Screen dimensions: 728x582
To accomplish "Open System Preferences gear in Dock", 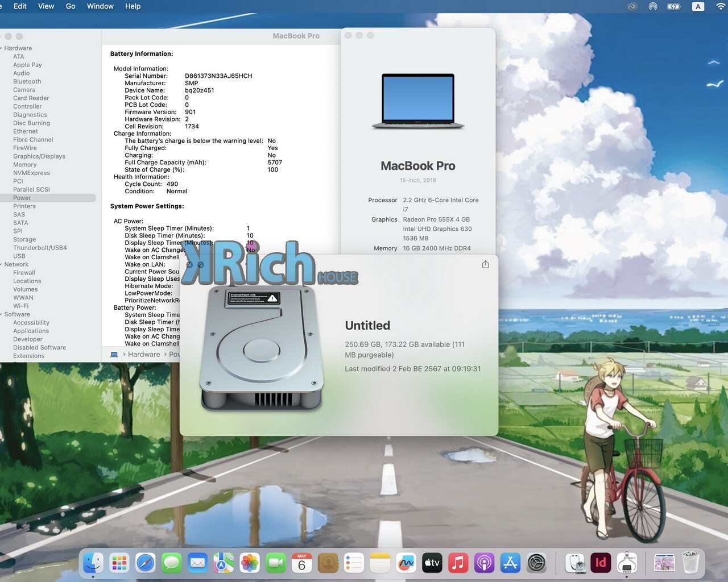I will [536, 563].
